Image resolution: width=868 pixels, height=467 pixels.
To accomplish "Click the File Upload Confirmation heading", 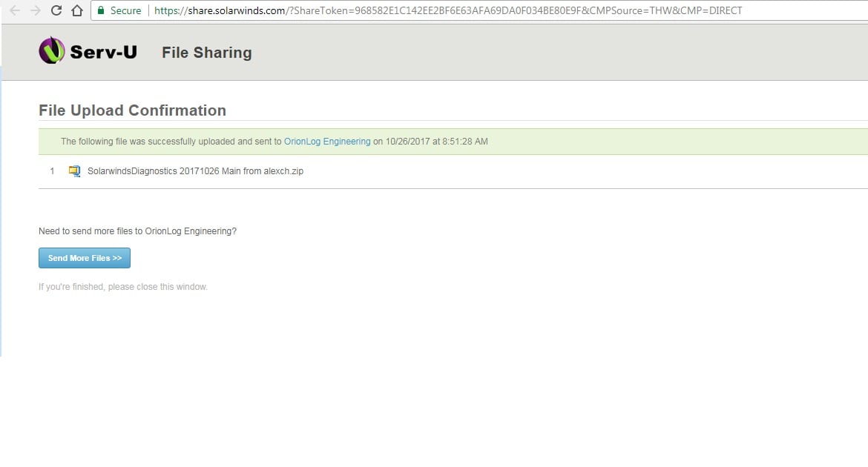I will 132,110.
